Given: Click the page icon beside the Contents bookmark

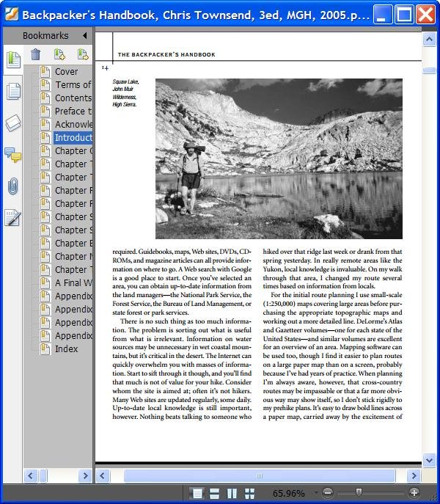Looking at the screenshot, I should (45, 98).
